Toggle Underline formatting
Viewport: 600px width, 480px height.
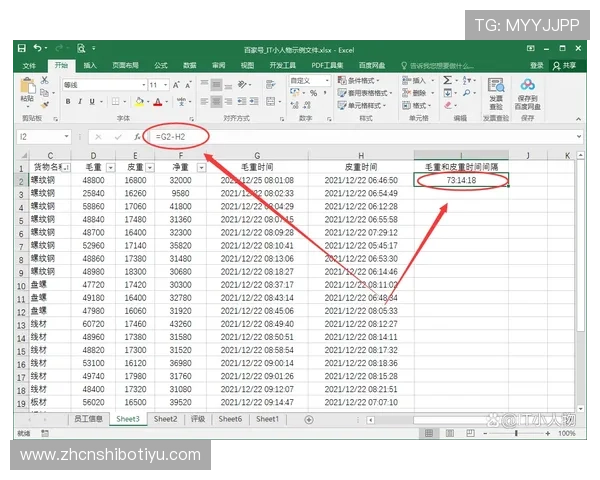[92, 101]
